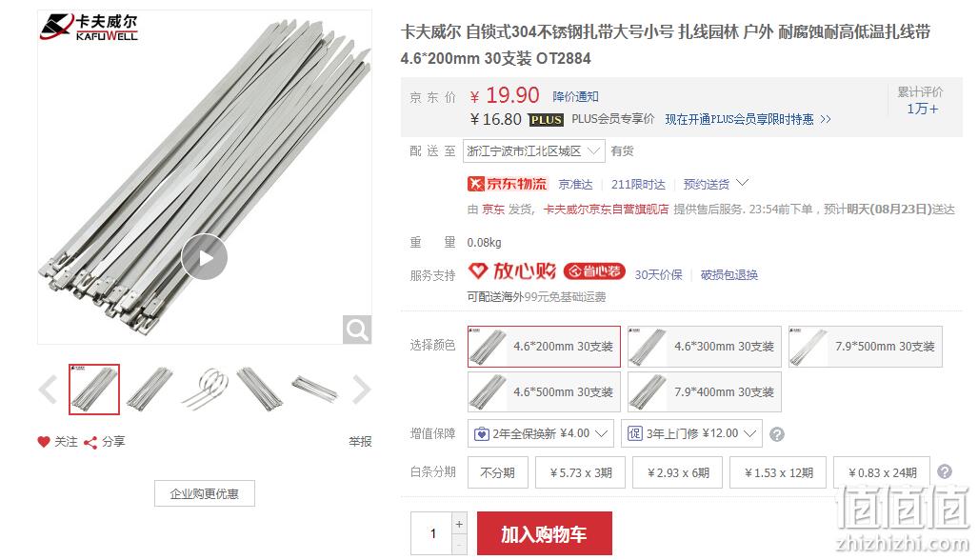The width and height of the screenshot is (978, 560).
Task: Increase quantity with the plus button
Action: [459, 524]
